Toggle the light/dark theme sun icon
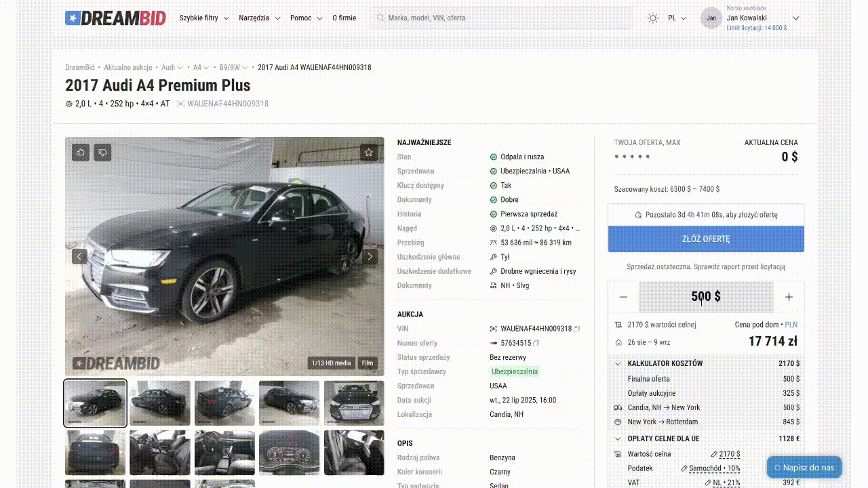Image resolution: width=868 pixels, height=488 pixels. point(653,18)
